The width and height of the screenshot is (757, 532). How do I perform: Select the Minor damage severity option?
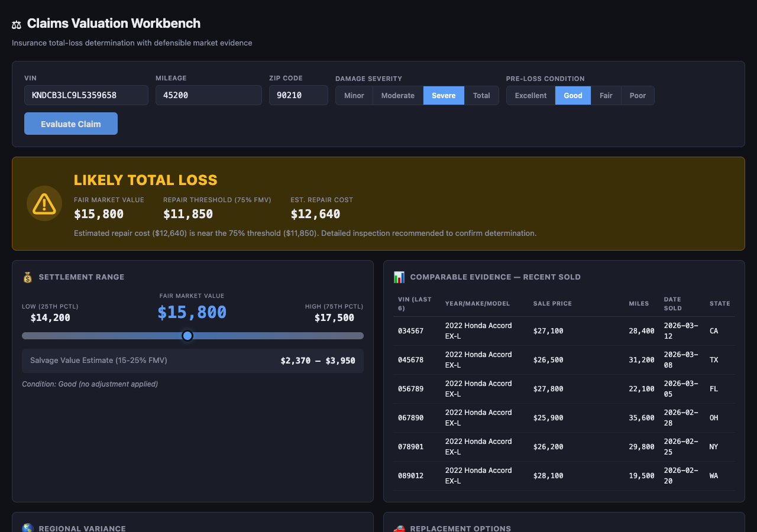[354, 95]
